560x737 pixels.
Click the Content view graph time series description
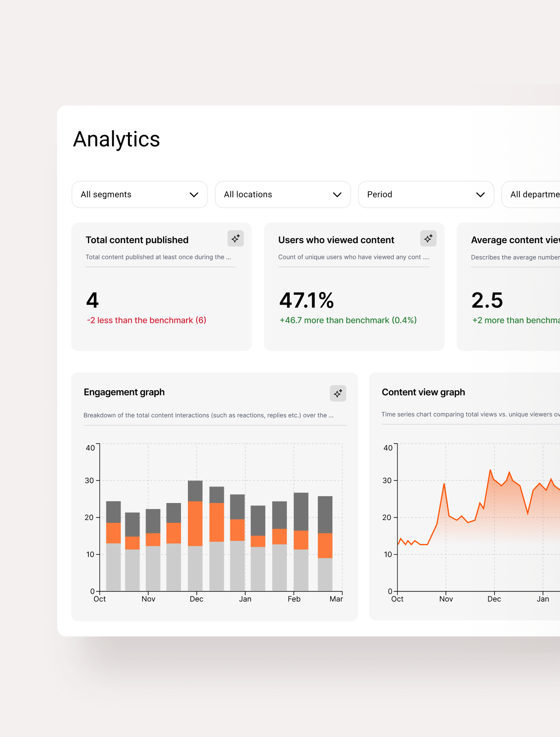click(x=471, y=414)
